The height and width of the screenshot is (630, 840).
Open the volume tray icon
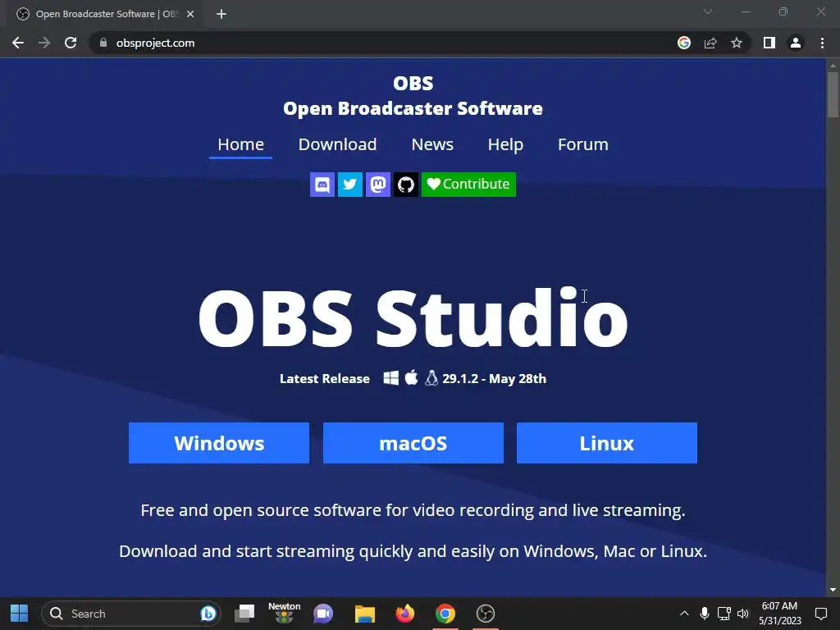(x=743, y=614)
